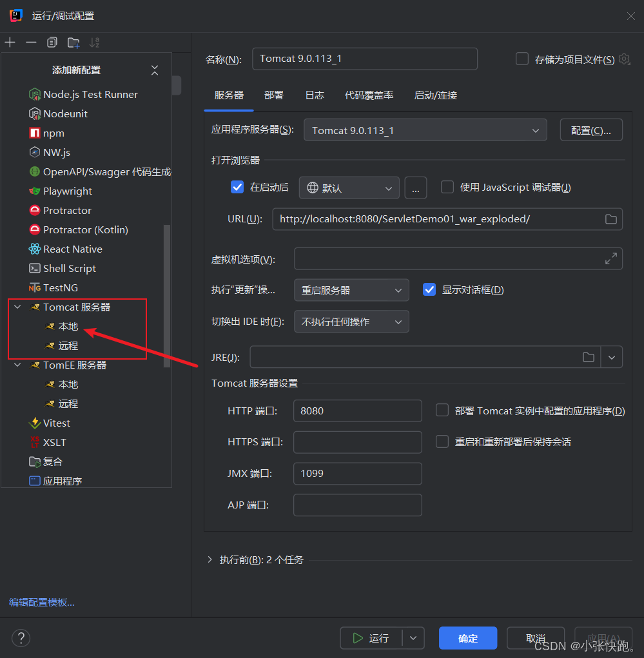Image resolution: width=644 pixels, height=658 pixels.
Task: Open the 不执行任何操作 dropdown
Action: coord(351,322)
